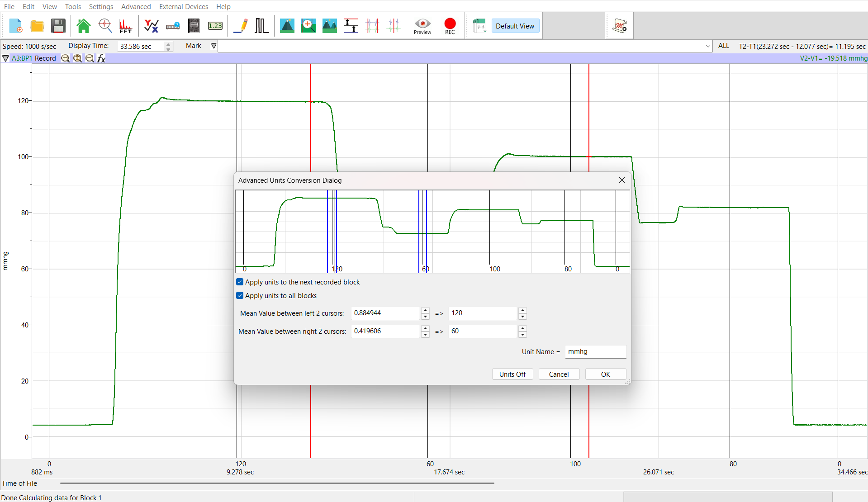Click the green Home icon
The height and width of the screenshot is (502, 868).
[x=84, y=26]
